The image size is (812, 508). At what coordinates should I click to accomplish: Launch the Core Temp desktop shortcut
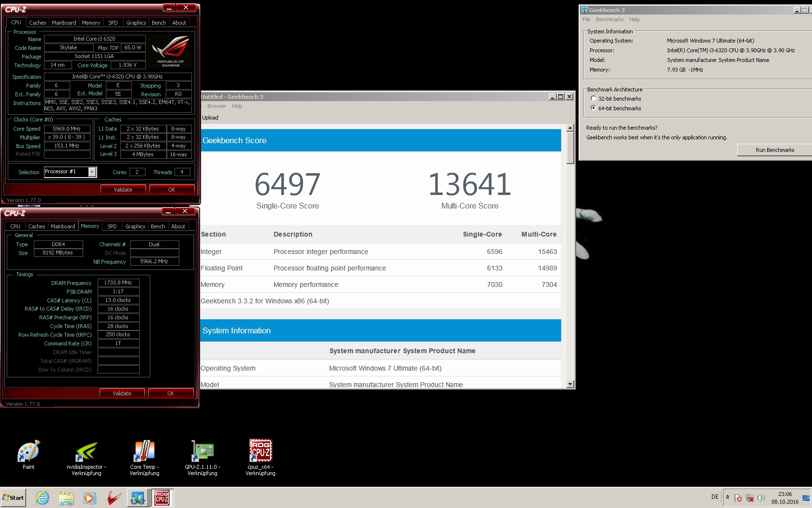click(x=144, y=458)
